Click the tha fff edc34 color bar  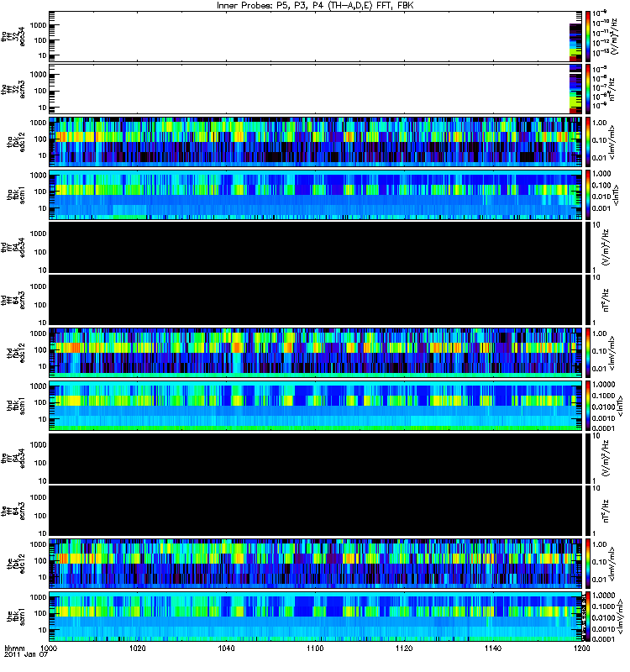click(588, 36)
